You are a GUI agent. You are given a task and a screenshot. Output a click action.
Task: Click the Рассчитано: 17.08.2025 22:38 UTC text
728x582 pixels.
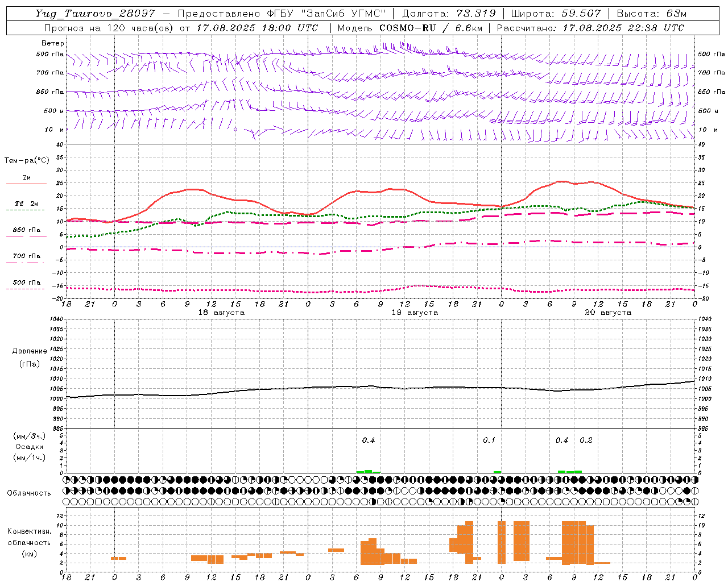tap(590, 28)
